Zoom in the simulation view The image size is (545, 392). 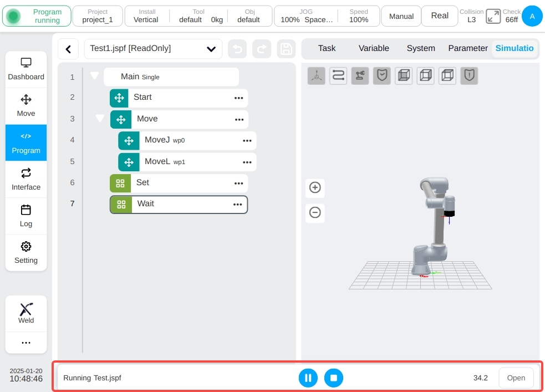coord(315,187)
